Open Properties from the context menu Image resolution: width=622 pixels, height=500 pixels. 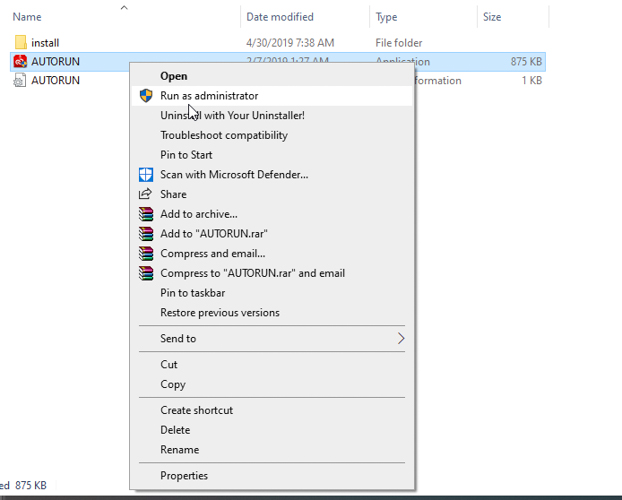[x=184, y=476]
